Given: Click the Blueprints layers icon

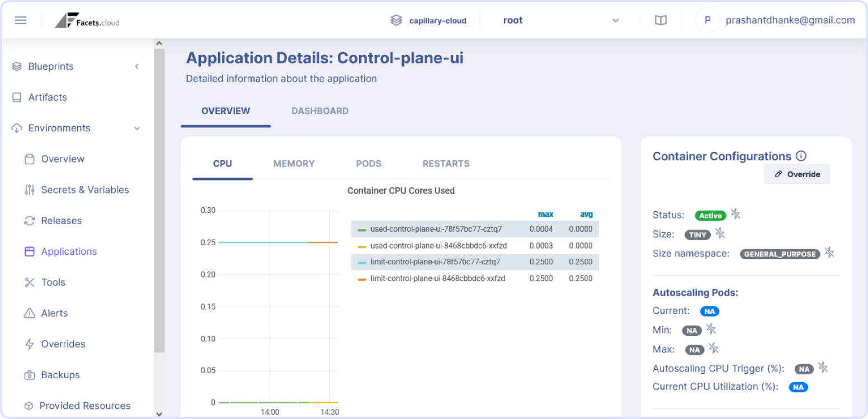Looking at the screenshot, I should [x=17, y=66].
